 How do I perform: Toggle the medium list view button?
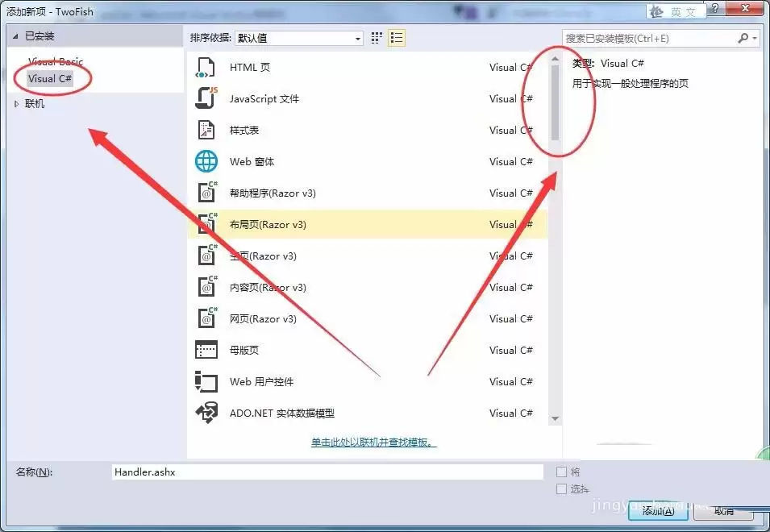395,37
